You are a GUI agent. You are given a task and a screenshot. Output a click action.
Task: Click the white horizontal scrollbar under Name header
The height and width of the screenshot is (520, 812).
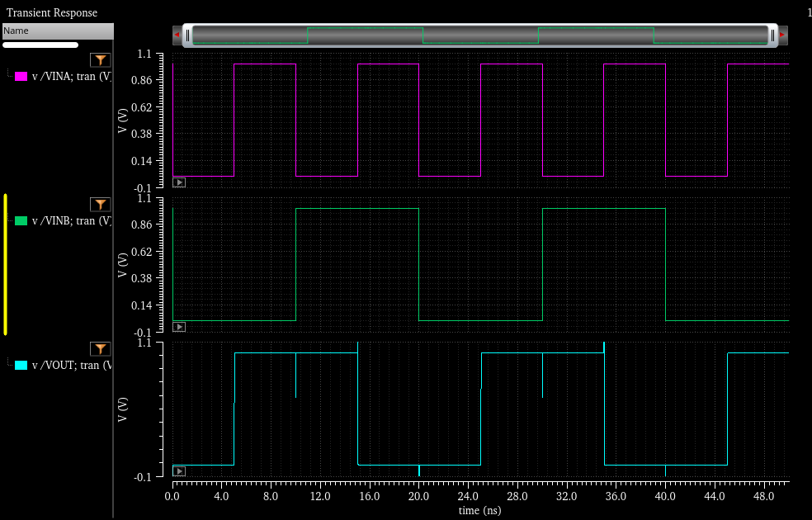point(40,45)
